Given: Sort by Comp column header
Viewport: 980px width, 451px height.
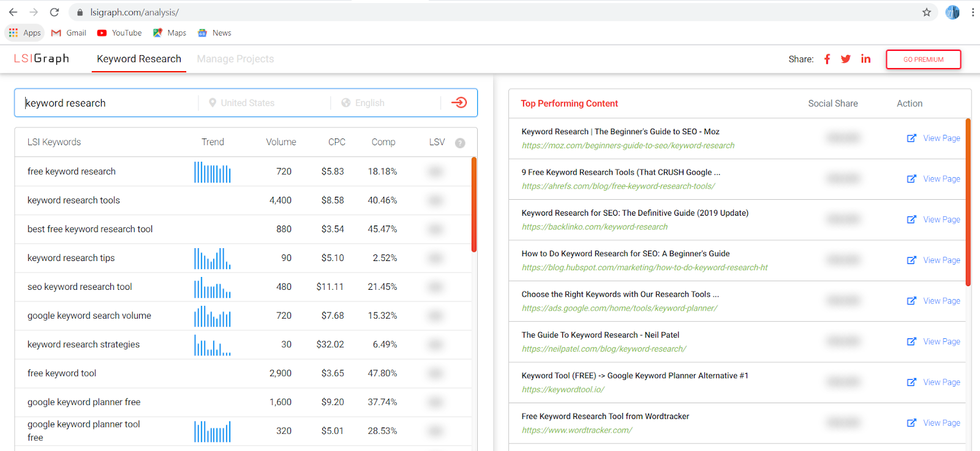Looking at the screenshot, I should click(383, 142).
